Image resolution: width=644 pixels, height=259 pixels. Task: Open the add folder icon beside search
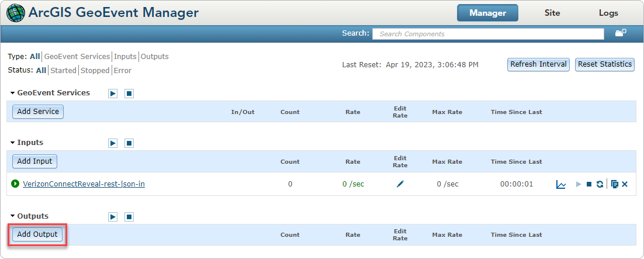coord(621,33)
